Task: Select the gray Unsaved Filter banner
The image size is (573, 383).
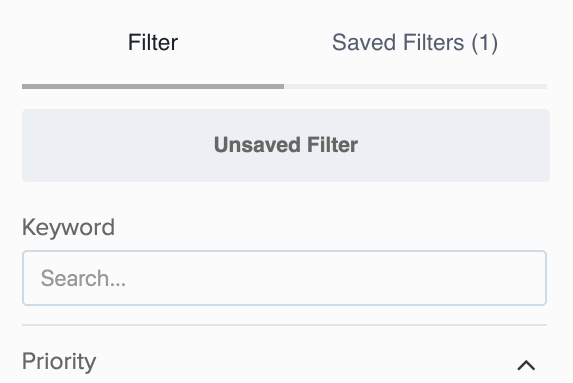Action: point(286,145)
